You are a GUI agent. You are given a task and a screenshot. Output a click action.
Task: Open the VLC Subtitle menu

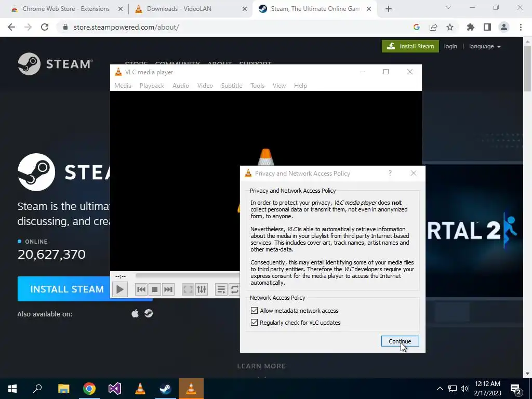pyautogui.click(x=232, y=86)
